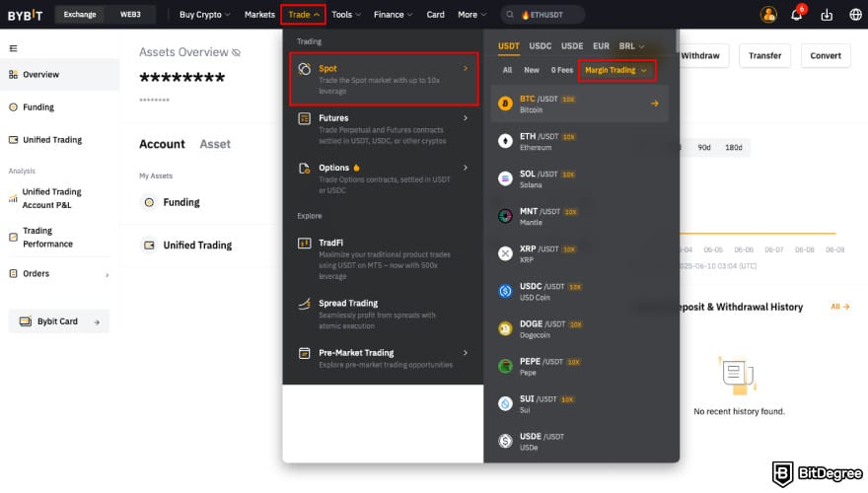The width and height of the screenshot is (868, 493).
Task: Click the XRP coin icon
Action: [x=505, y=253]
